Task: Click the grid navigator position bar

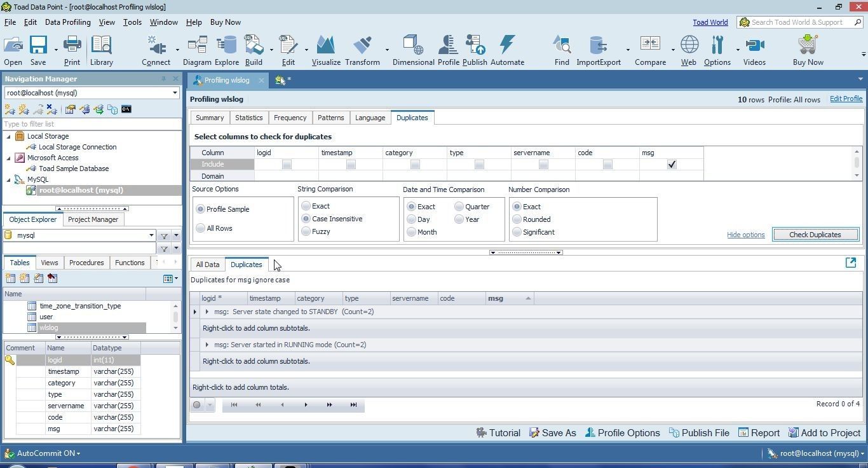Action: point(293,405)
